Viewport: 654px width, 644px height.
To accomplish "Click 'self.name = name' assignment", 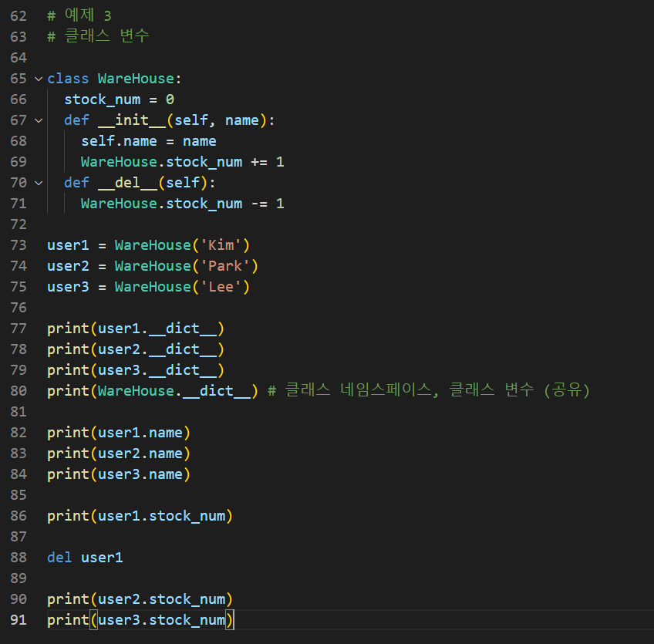I will pos(149,141).
